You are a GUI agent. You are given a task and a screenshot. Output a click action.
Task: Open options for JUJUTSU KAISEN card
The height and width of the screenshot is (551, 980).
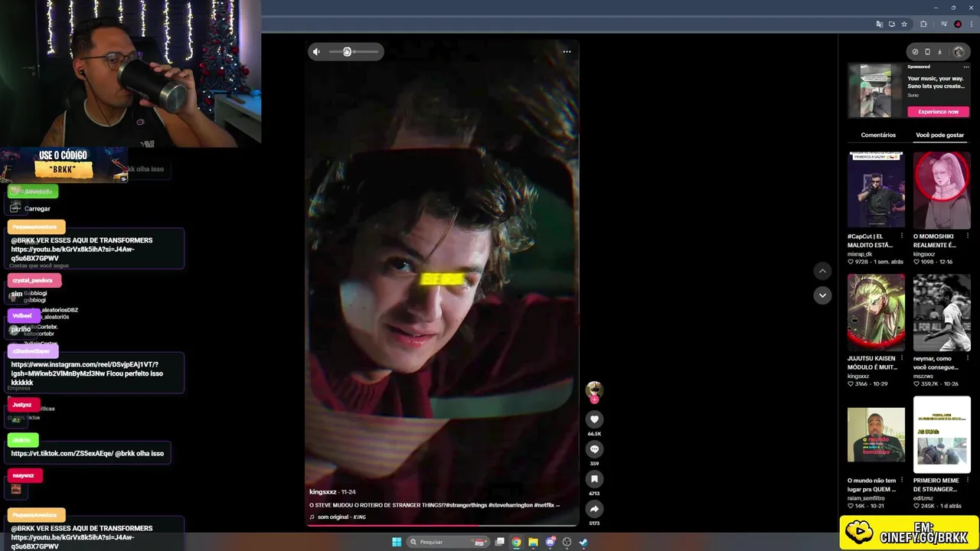(x=901, y=358)
